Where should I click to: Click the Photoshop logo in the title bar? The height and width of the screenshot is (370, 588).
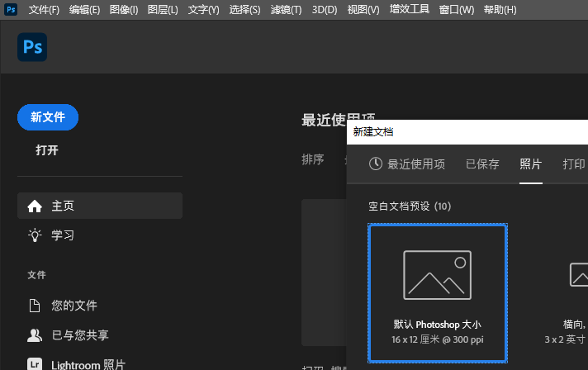(x=11, y=9)
